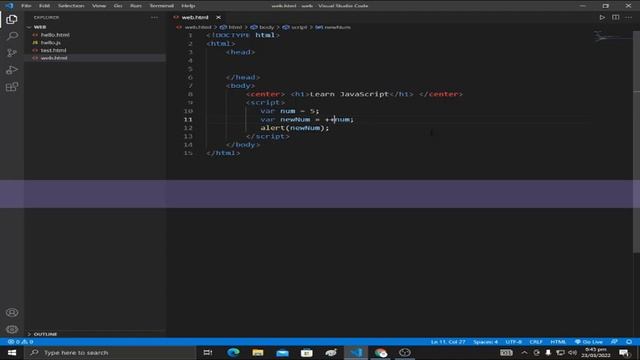This screenshot has height=360, width=640.
Task: Open the Edit menu
Action: [x=44, y=6]
